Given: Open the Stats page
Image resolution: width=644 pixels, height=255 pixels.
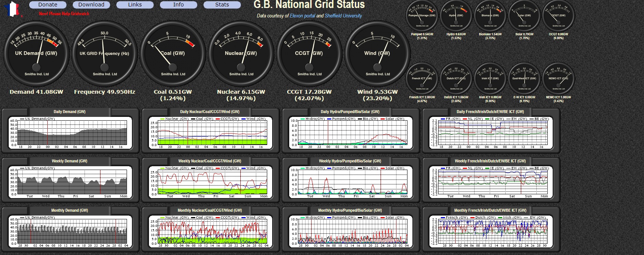Looking at the screenshot, I should [x=222, y=5].
